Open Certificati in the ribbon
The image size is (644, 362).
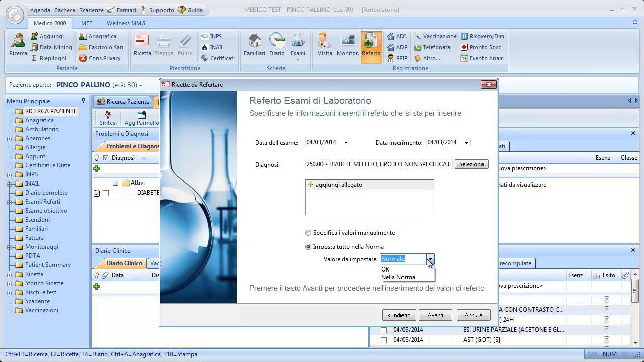coord(218,58)
